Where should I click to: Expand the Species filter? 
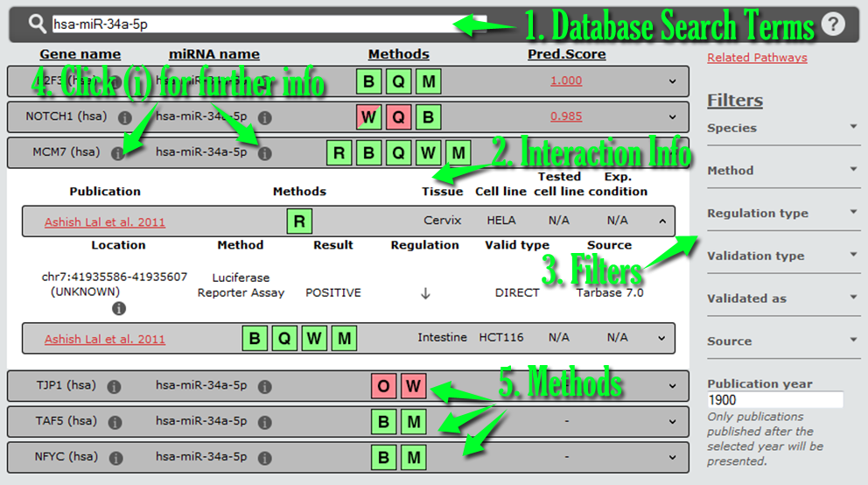pyautogui.click(x=783, y=128)
